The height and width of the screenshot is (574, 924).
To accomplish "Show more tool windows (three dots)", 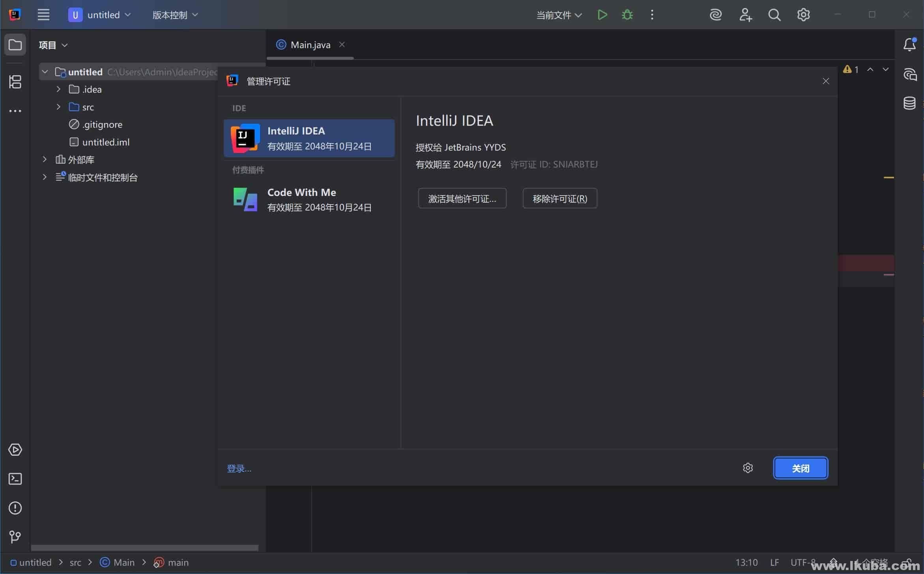I will tap(15, 111).
